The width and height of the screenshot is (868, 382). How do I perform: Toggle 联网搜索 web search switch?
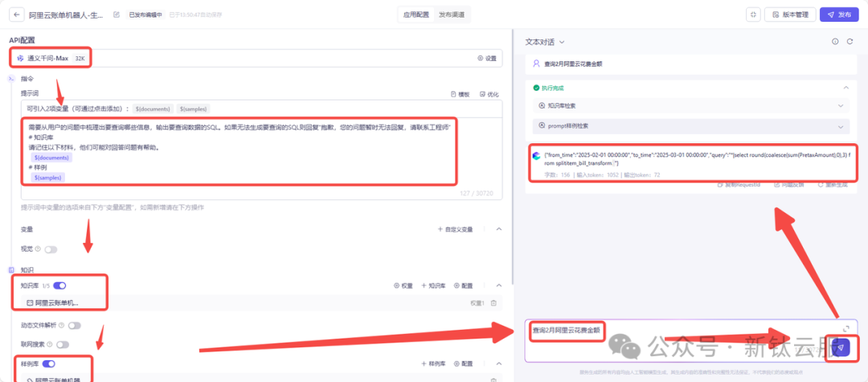pos(63,344)
